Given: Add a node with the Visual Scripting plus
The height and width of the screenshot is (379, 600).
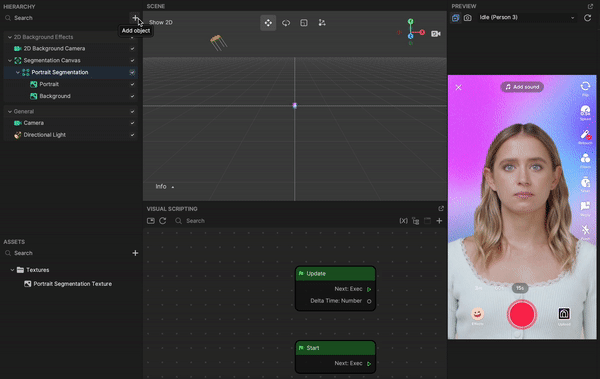Looking at the screenshot, I should (439, 221).
